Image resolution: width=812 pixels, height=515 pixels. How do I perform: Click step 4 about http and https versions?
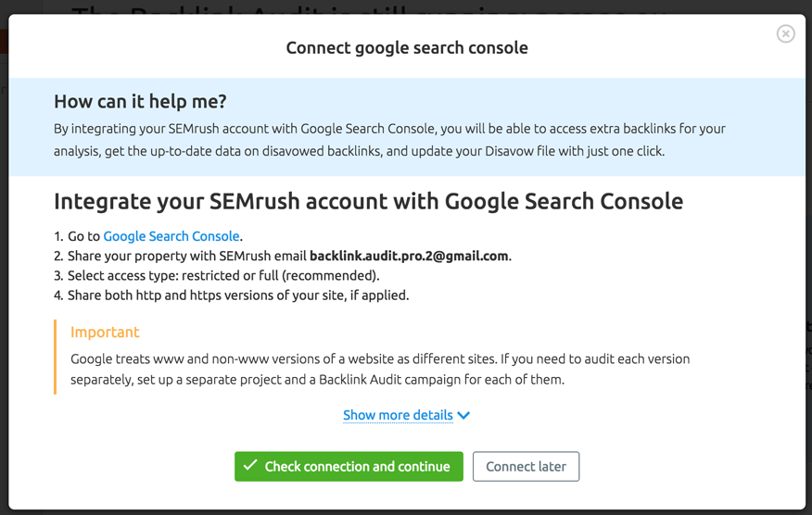click(232, 295)
